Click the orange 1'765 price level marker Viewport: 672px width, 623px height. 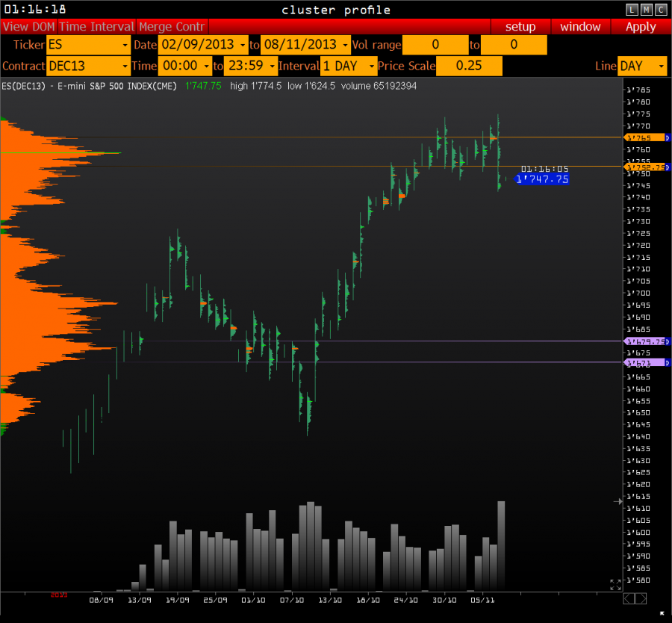(644, 137)
